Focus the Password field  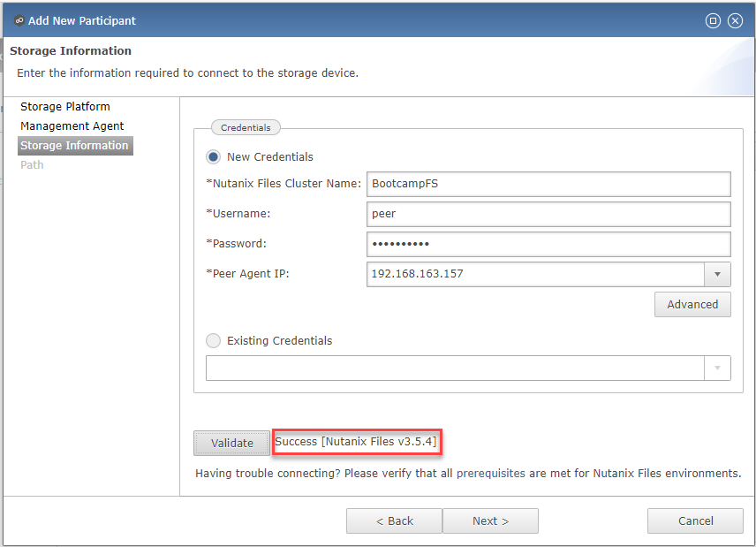coord(548,244)
